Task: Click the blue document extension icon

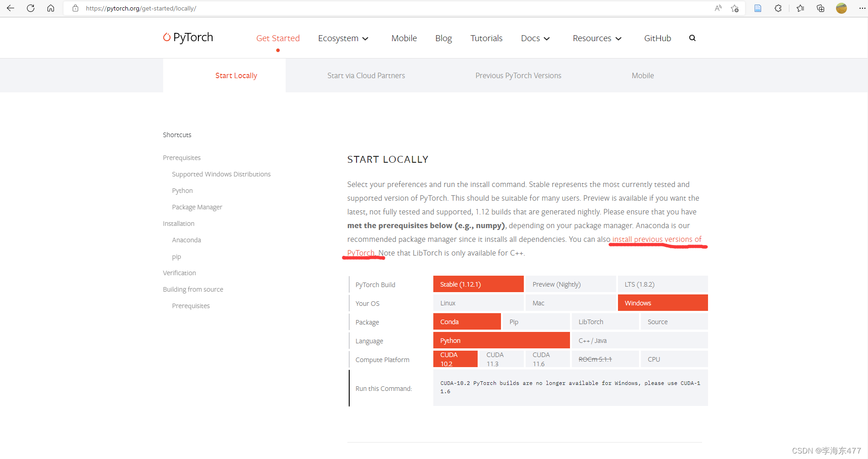Action: (758, 8)
